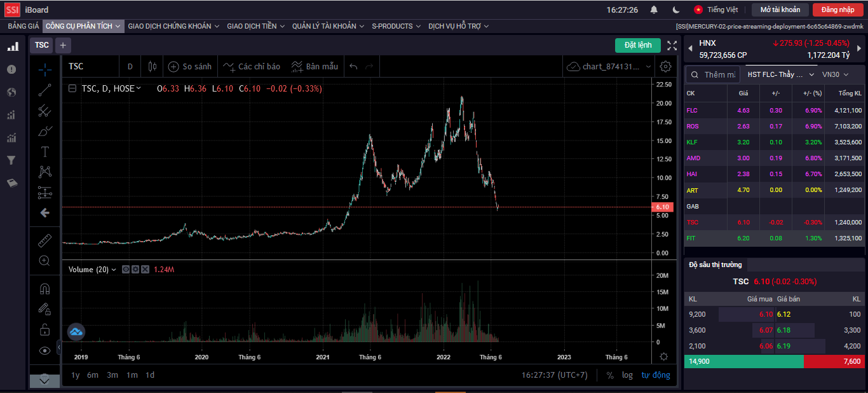Toggle stay in drawing mode
Screen dimensions: 868x393
tap(44, 309)
